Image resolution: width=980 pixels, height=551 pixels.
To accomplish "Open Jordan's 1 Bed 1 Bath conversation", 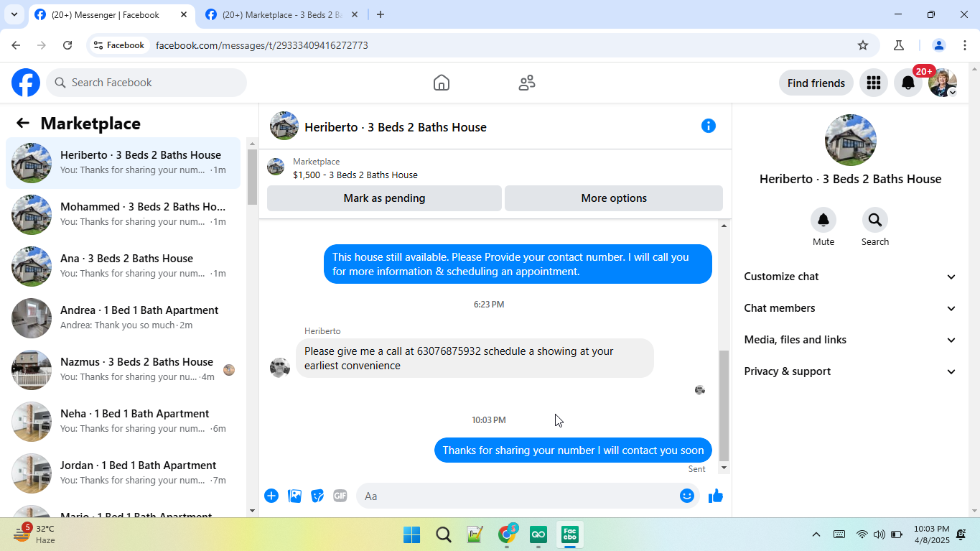I will pos(123,473).
